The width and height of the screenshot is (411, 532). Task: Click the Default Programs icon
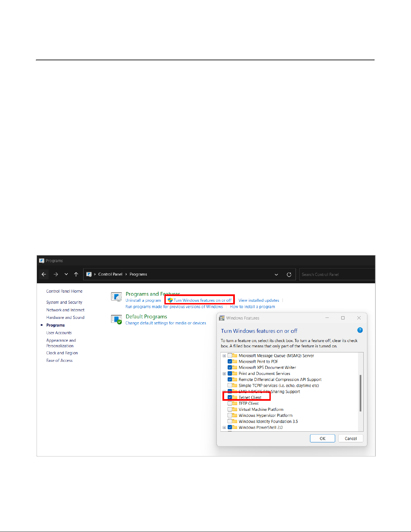116,320
